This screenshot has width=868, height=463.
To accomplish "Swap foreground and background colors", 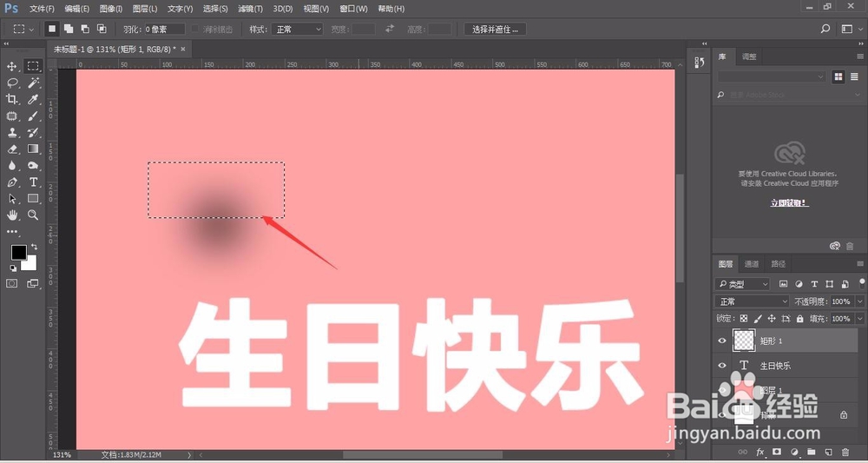I will tap(35, 247).
